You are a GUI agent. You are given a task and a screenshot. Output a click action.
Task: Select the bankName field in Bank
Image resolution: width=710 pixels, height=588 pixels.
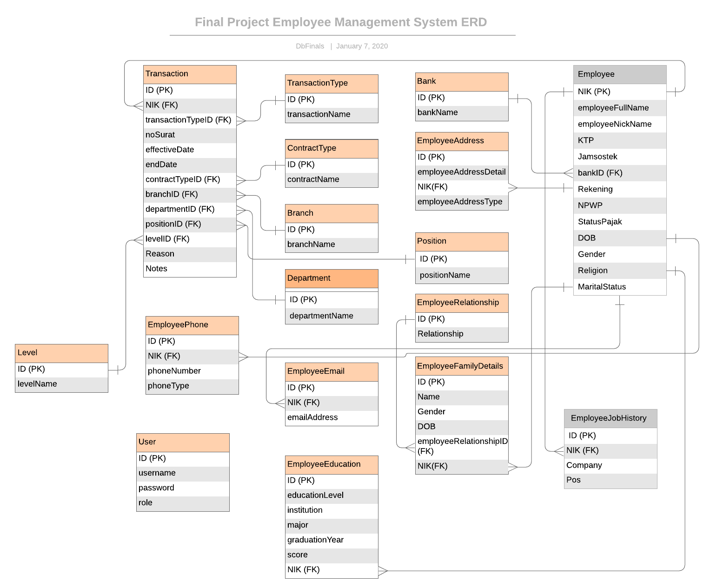[462, 113]
